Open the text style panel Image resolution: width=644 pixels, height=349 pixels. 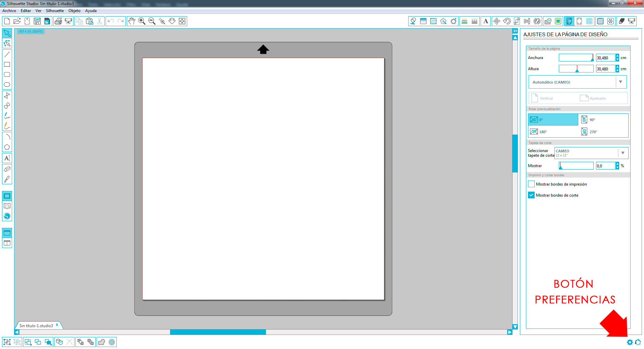tap(486, 21)
